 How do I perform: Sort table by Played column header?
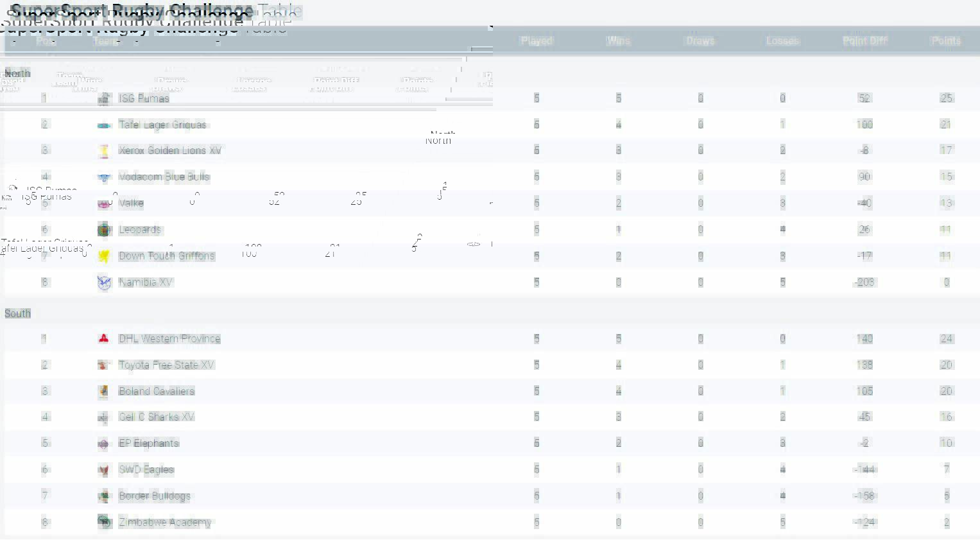click(x=537, y=41)
